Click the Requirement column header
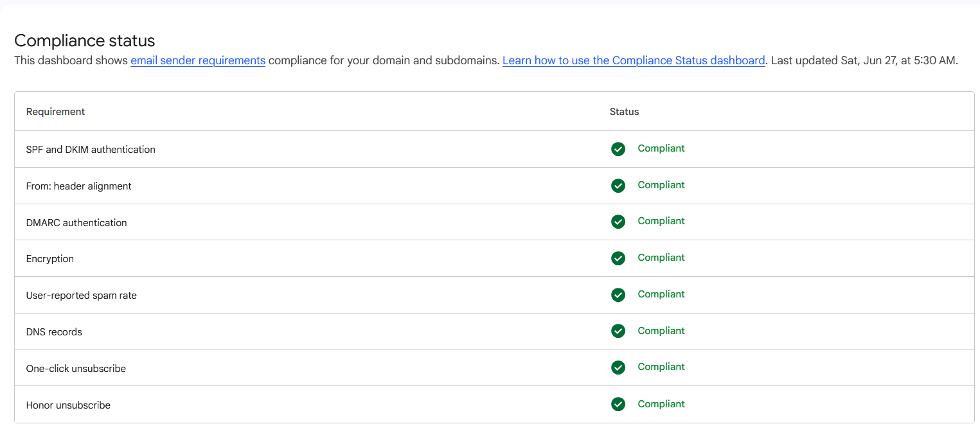Screen dimensions: 980x433 pos(55,112)
